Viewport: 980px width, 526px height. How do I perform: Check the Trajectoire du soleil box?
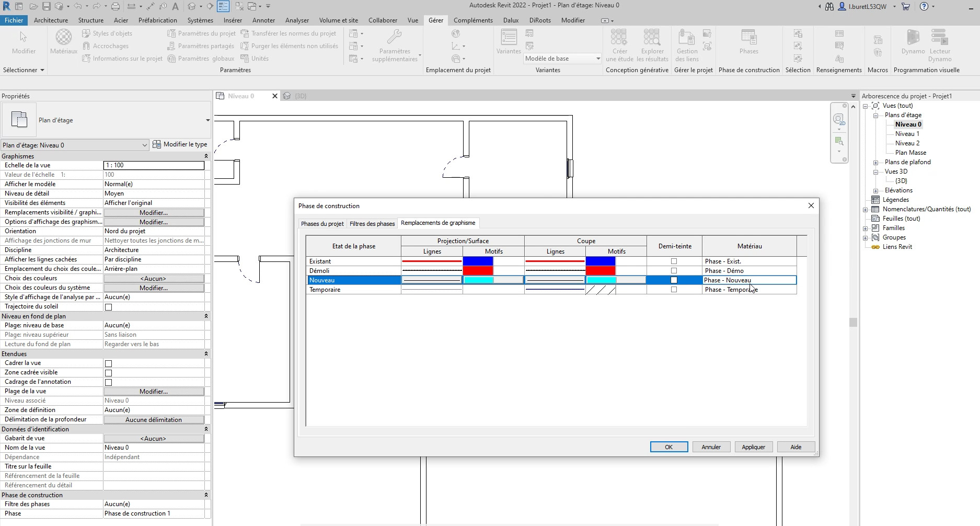coord(109,307)
